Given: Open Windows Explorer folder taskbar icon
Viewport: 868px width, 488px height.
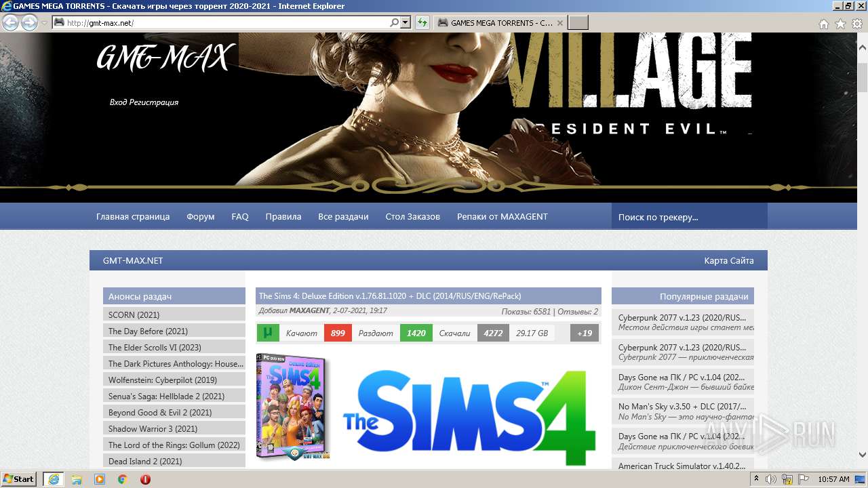Looking at the screenshot, I should [77, 479].
